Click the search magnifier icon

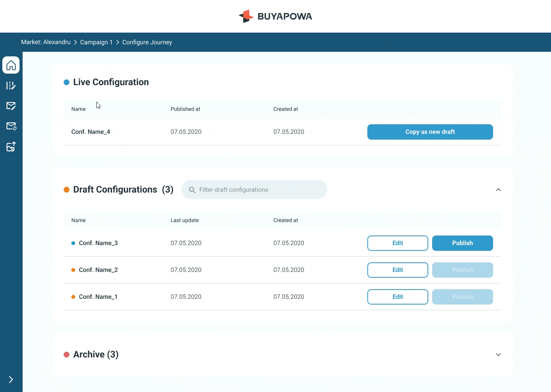tap(192, 190)
